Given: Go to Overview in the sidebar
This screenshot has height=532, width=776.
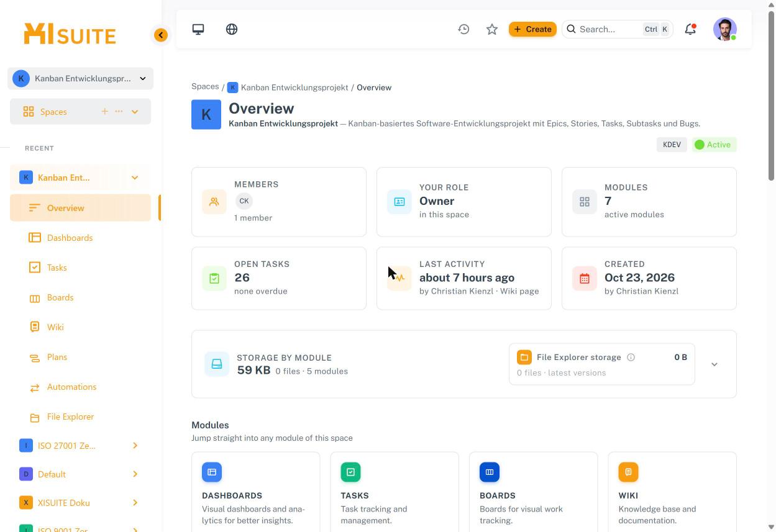Looking at the screenshot, I should (x=80, y=208).
